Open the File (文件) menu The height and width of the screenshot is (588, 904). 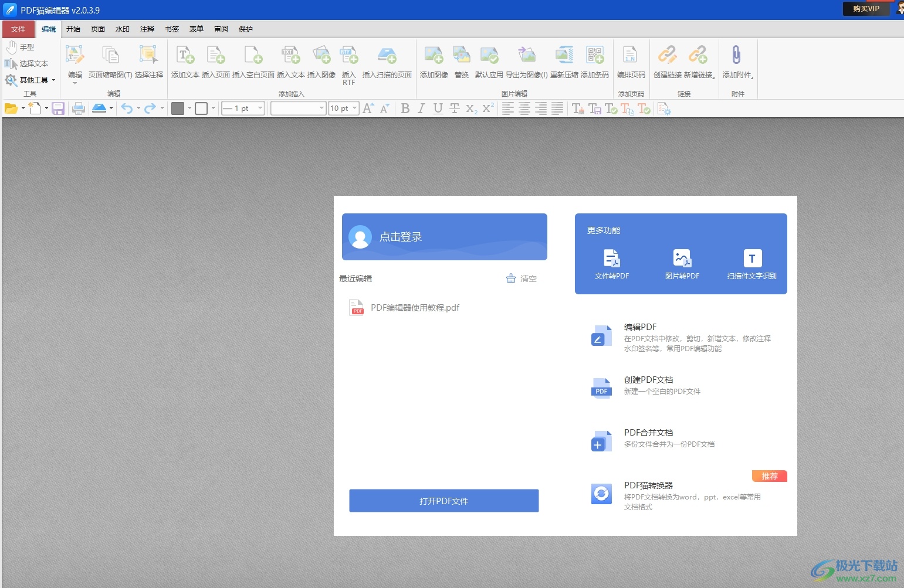pyautogui.click(x=18, y=29)
